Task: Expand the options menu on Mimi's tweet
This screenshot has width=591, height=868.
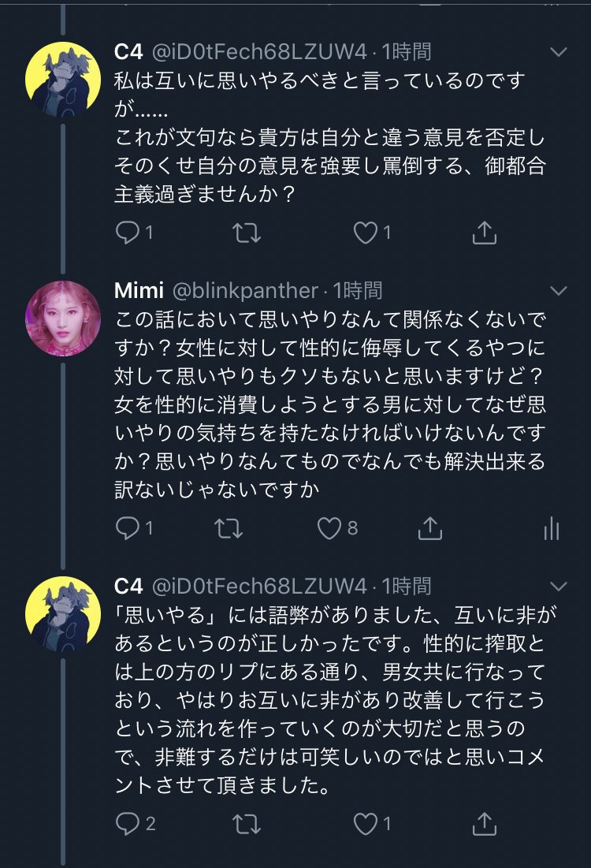Action: [558, 290]
